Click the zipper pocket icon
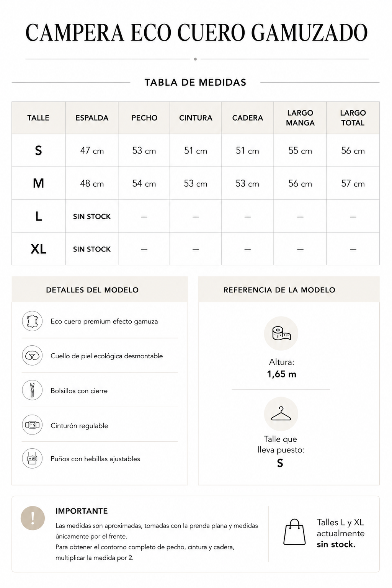This screenshot has width=392, height=588. pyautogui.click(x=32, y=390)
